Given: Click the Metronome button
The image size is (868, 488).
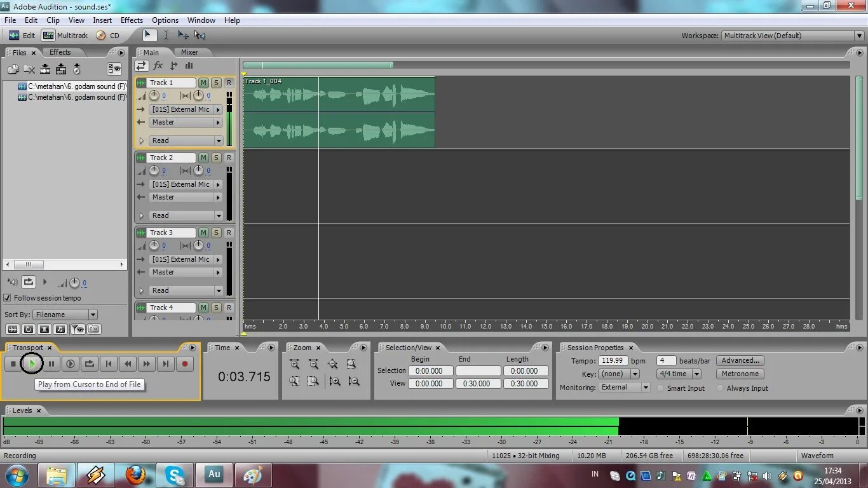Looking at the screenshot, I should [x=740, y=374].
